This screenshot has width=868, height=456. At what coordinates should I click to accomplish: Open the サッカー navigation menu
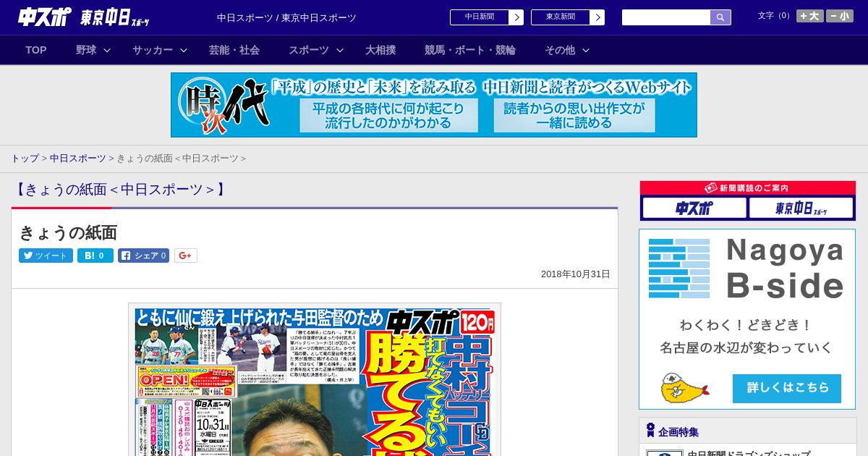153,50
